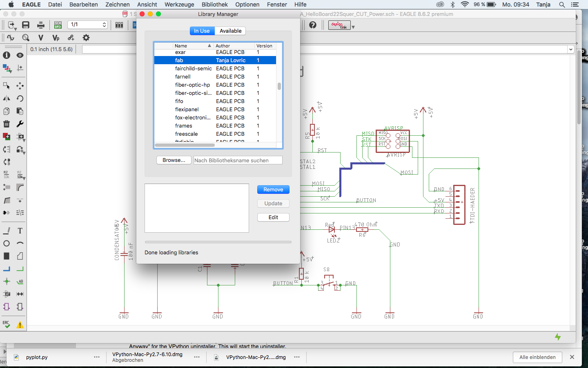588x368 pixels.
Task: Open the Bearbeiten menu
Action: (84, 4)
